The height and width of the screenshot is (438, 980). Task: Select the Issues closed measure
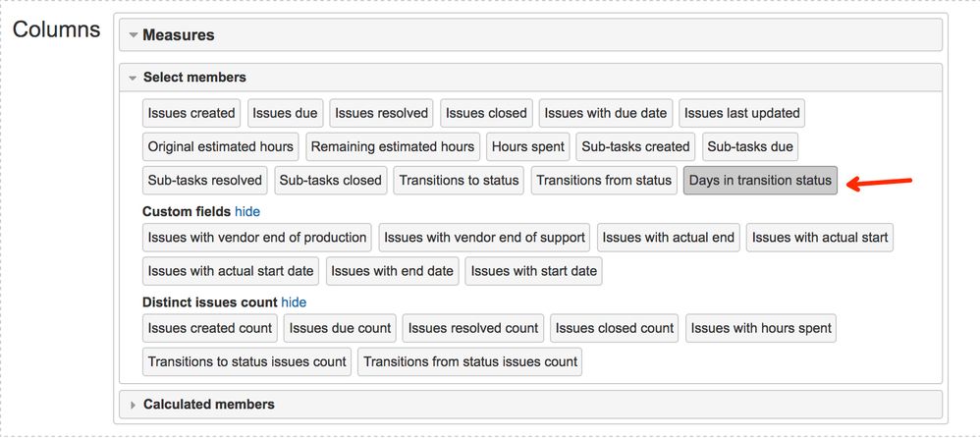pos(486,113)
